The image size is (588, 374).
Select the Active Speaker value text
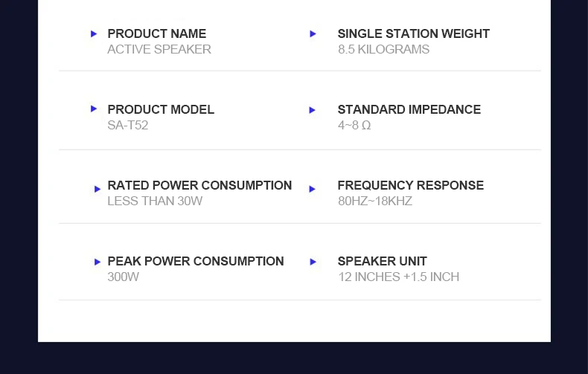pyautogui.click(x=159, y=50)
